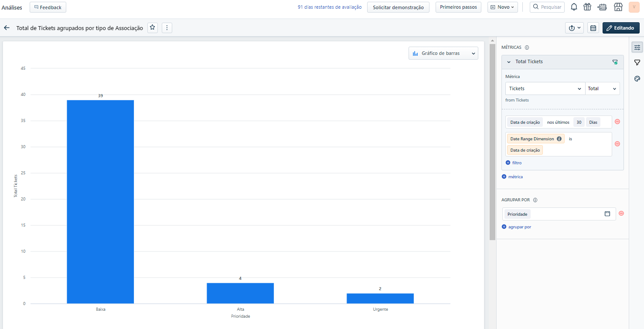Open the notifications bell
This screenshot has width=644, height=329.
pyautogui.click(x=574, y=7)
